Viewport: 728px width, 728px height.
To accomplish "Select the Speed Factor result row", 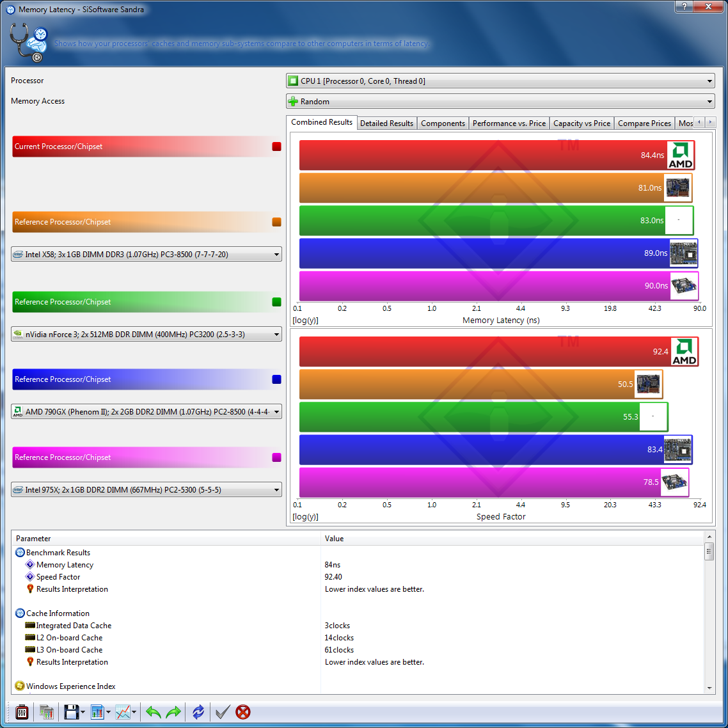I will [x=358, y=576].
